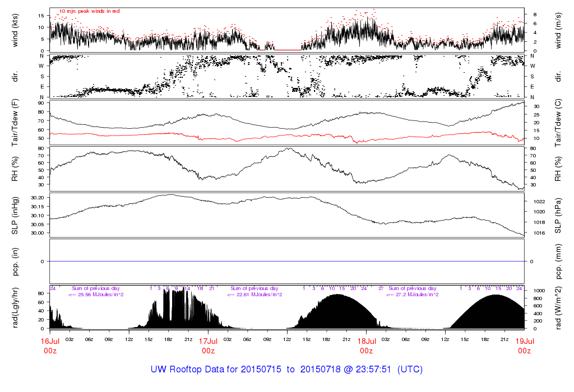Click the 'SLP (hPa)' axis label
Viewport: 574px width, 392px height.
click(558, 214)
